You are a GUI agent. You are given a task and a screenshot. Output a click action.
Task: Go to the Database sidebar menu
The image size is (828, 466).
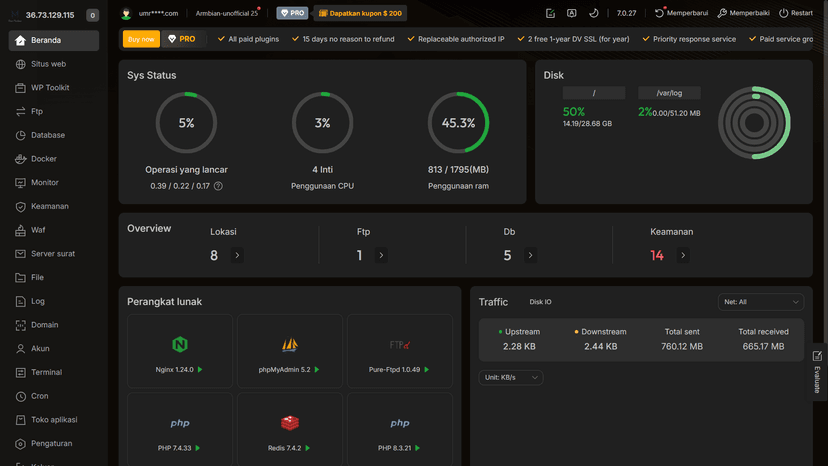coord(47,135)
